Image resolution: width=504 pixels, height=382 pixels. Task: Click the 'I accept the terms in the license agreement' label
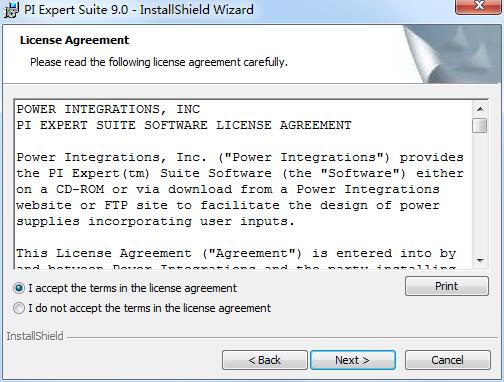click(132, 288)
